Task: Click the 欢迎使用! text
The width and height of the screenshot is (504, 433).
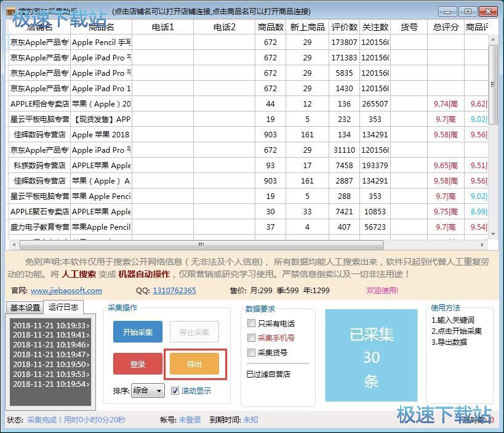Action: click(x=382, y=291)
